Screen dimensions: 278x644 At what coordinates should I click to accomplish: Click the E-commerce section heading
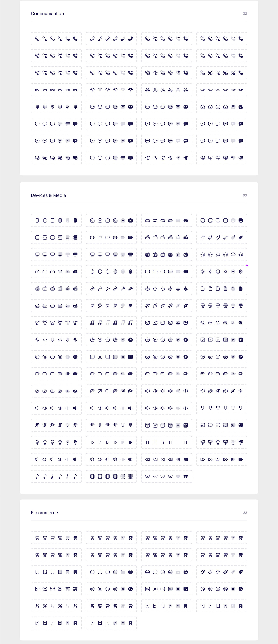(x=44, y=513)
